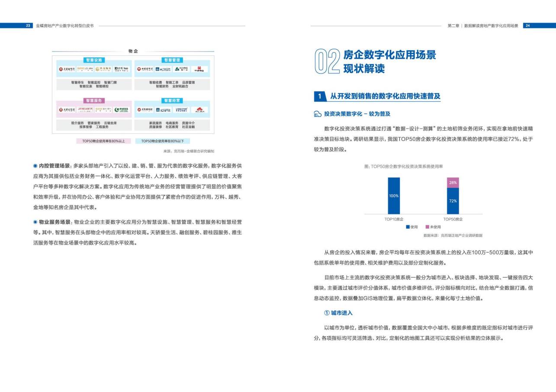Click subheading 投资决策数字化 - 较为普及
The height and width of the screenshot is (392, 556).
[357, 114]
